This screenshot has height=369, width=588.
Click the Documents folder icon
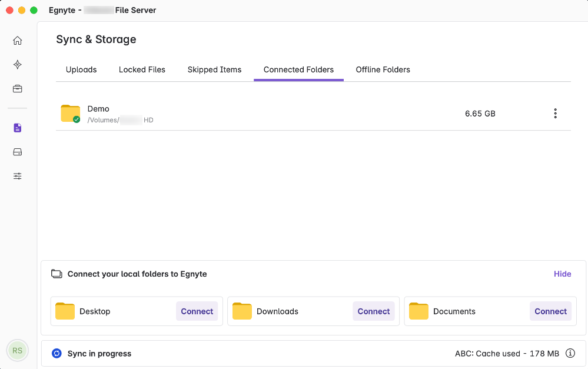click(x=418, y=311)
